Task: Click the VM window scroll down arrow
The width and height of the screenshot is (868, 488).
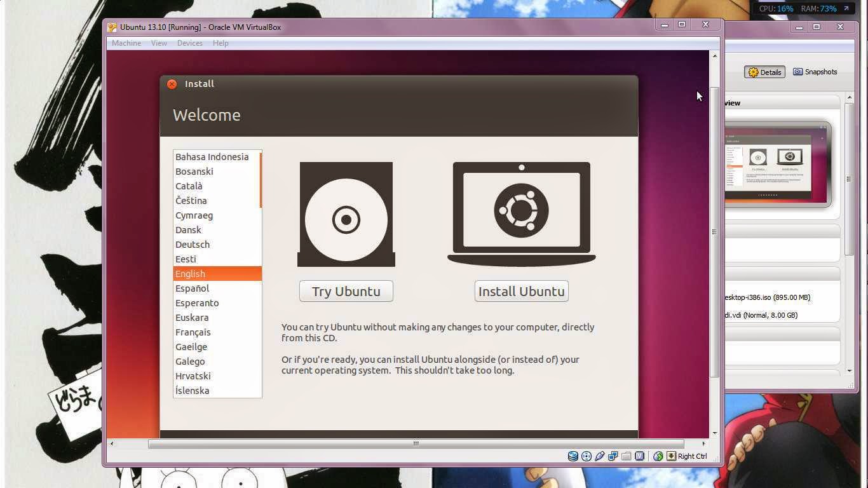Action: pos(714,433)
